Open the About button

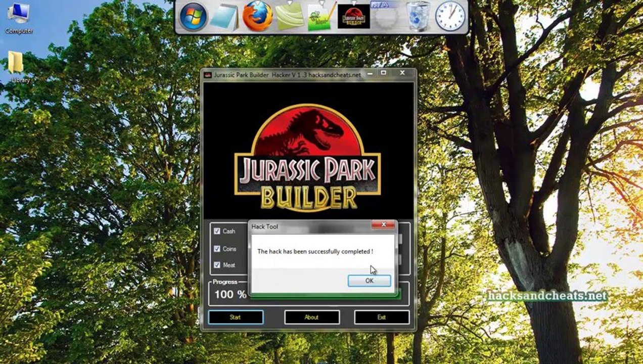(x=311, y=317)
